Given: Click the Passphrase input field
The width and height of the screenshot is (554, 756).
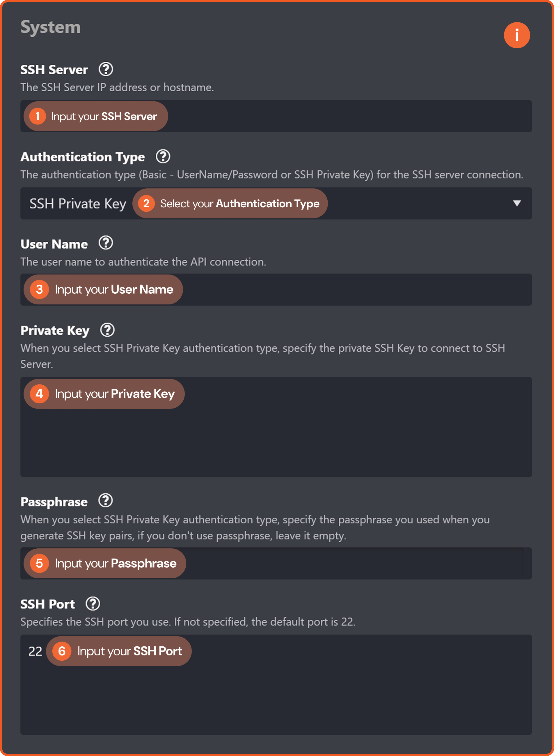Looking at the screenshot, I should [276, 563].
